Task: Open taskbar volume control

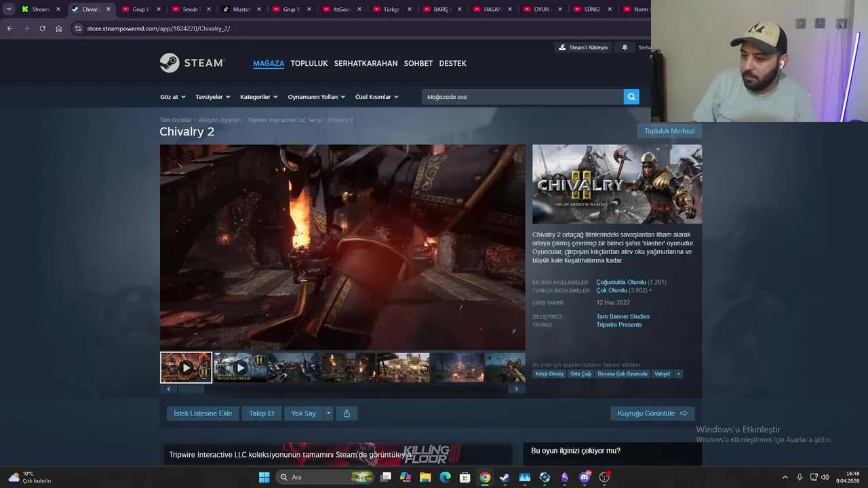Action: [x=825, y=477]
